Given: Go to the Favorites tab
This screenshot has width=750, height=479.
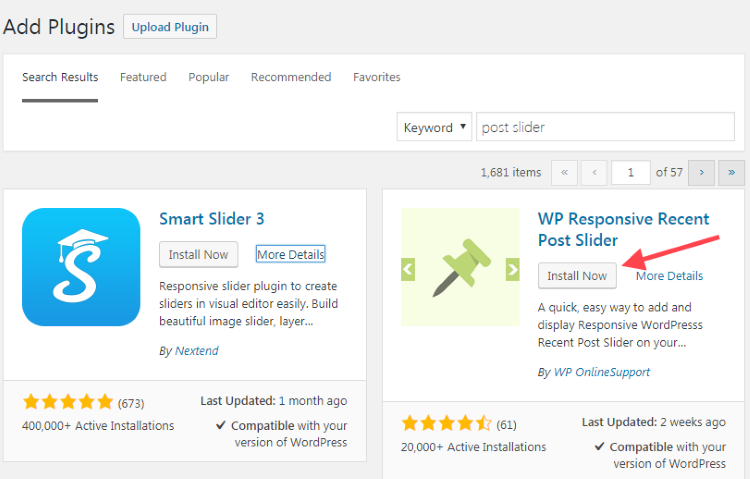Looking at the screenshot, I should [x=376, y=77].
